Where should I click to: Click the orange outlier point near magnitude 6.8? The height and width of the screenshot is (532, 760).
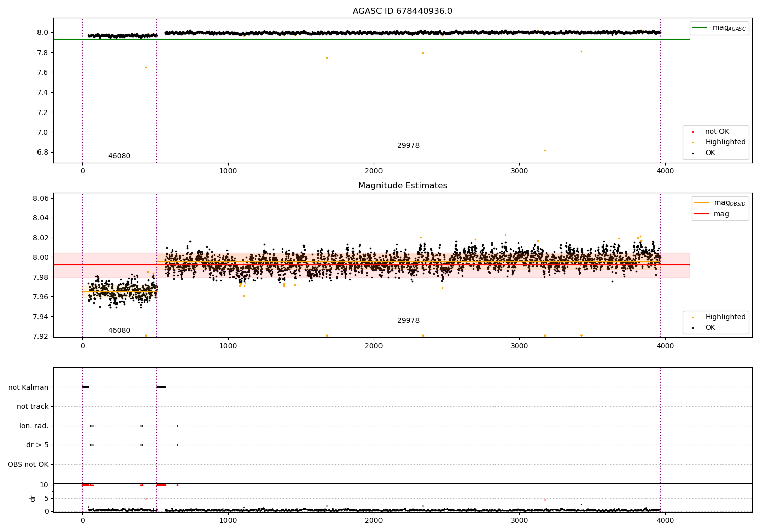tap(545, 150)
